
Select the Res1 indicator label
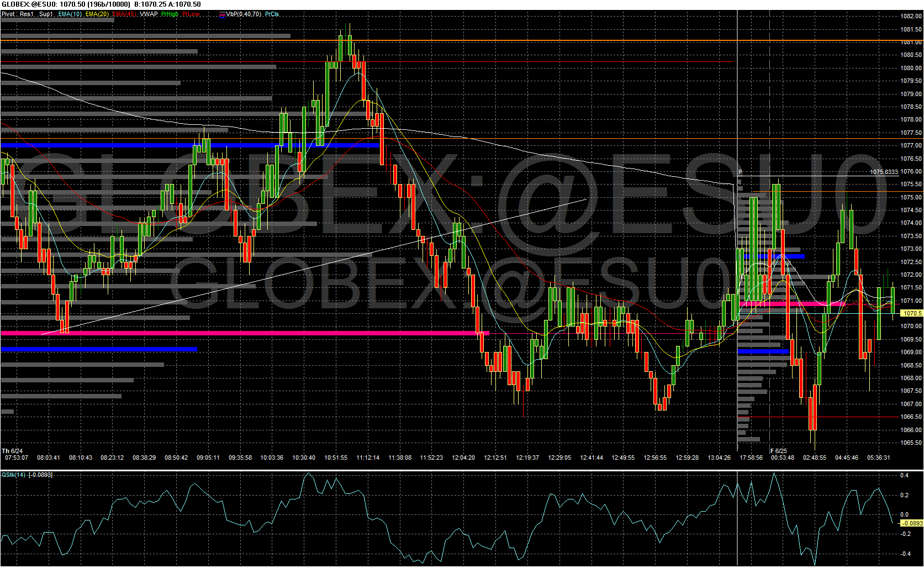point(27,14)
